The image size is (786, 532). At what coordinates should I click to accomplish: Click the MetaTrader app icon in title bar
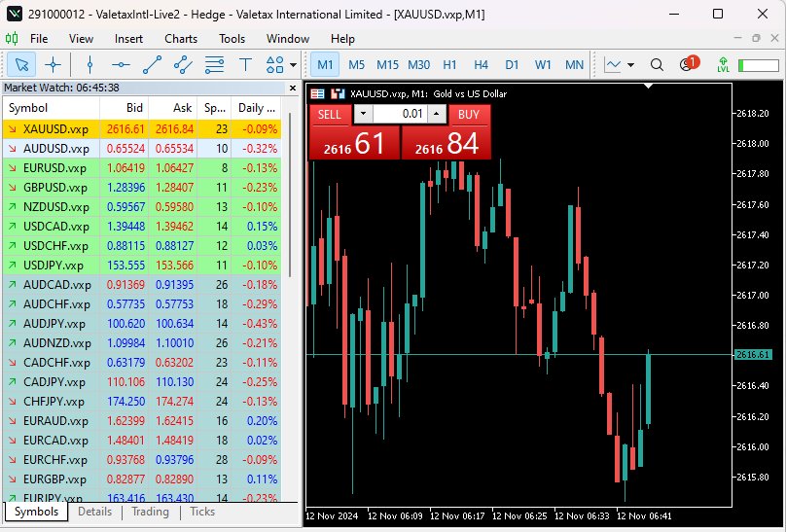14,14
